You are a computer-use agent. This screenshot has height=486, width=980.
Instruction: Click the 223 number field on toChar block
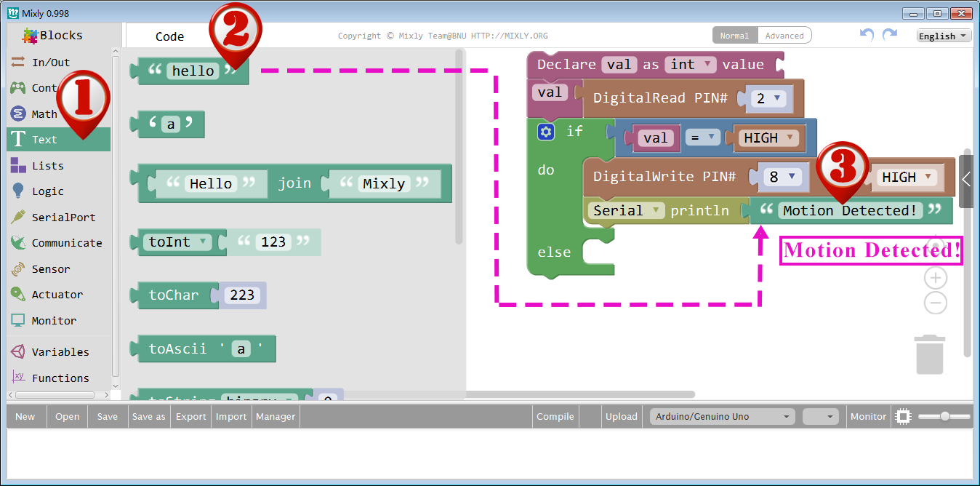(242, 295)
